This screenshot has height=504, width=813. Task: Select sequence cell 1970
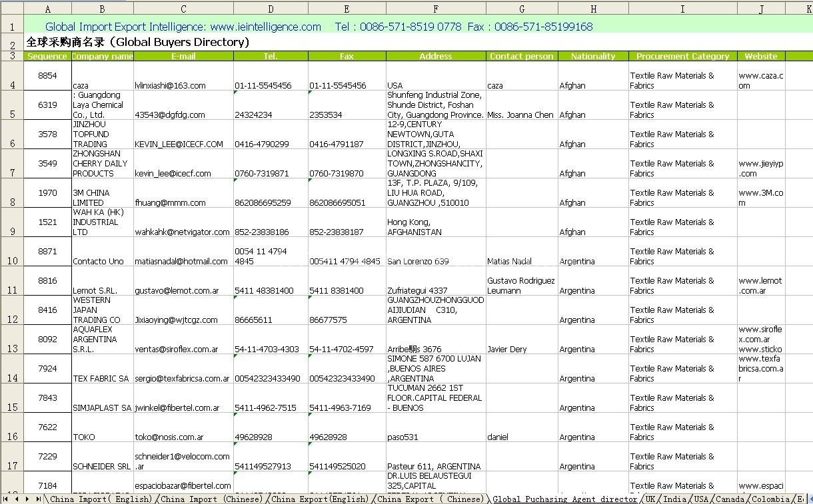tap(47, 193)
